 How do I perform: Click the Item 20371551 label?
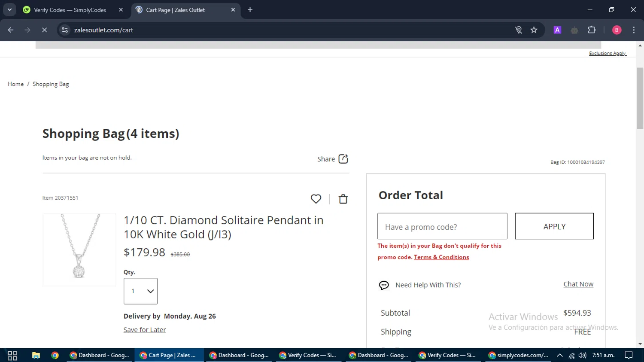[60, 198]
